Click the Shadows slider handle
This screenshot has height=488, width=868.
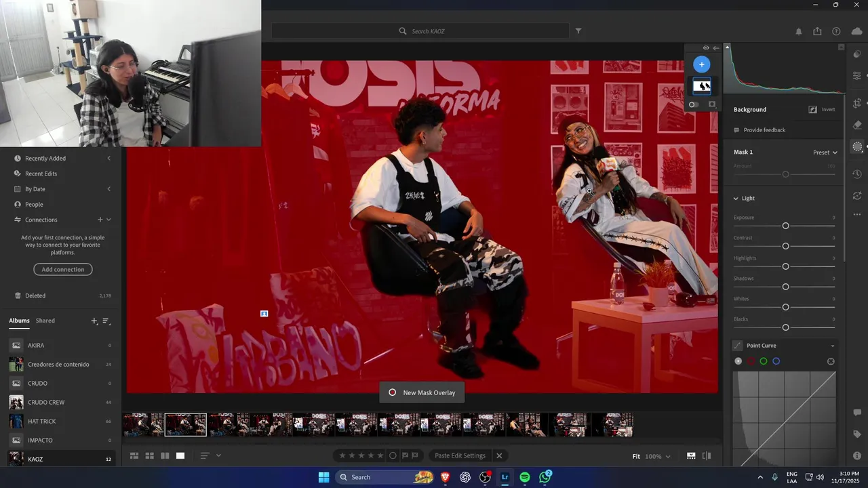785,287
